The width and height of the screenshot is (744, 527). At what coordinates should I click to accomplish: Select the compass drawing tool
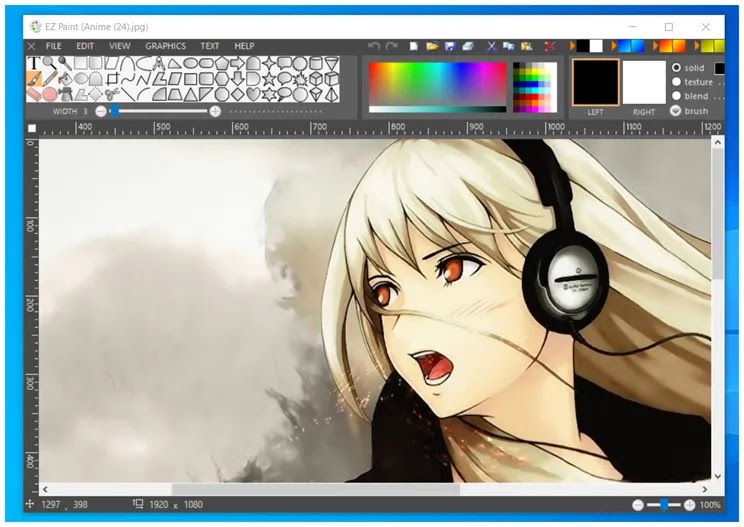click(158, 64)
